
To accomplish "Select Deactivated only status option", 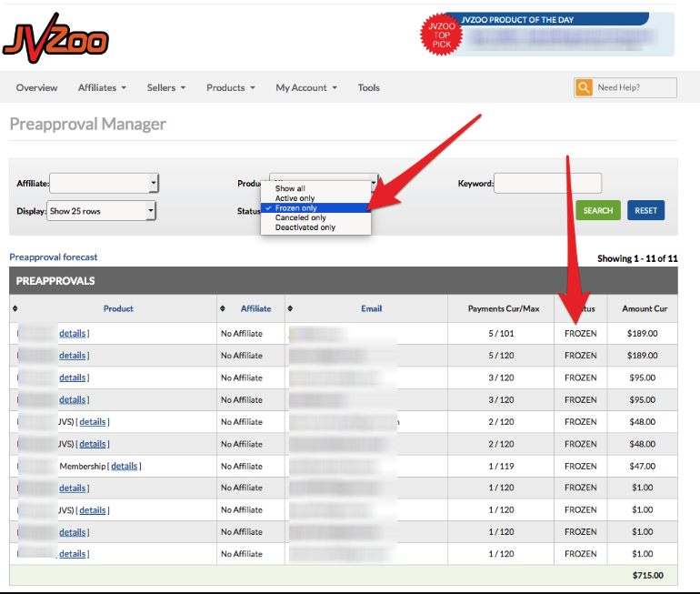I will point(316,227).
